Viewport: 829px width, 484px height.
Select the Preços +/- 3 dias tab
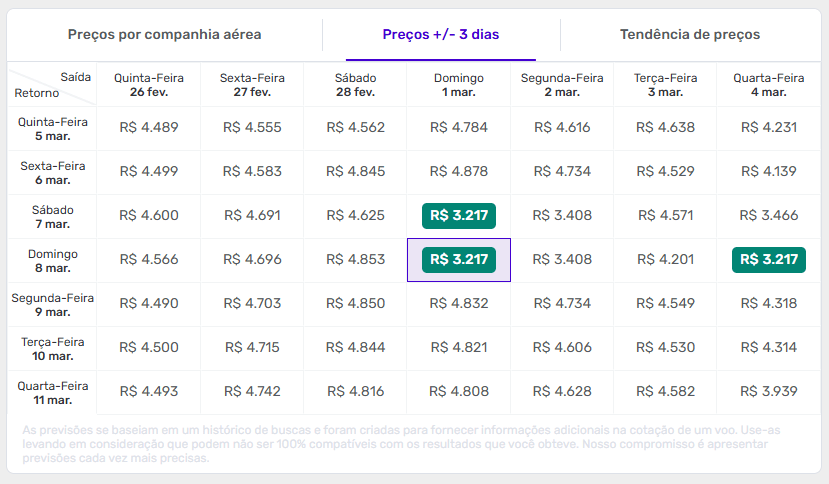pos(441,35)
